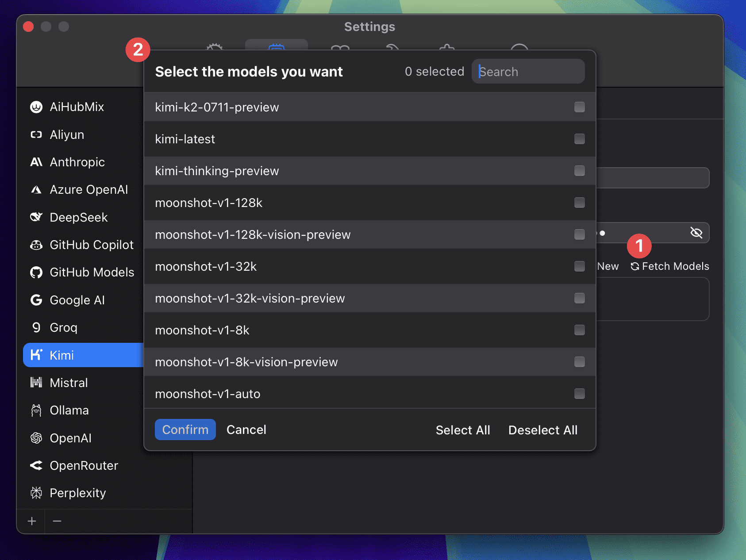The image size is (746, 560).
Task: Click Fetch Models button
Action: coord(669,266)
